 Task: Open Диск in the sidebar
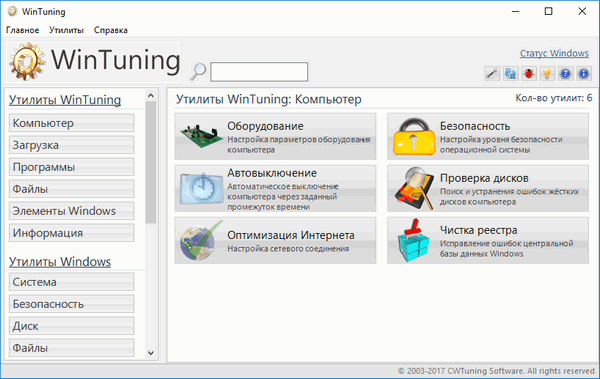coord(72,326)
